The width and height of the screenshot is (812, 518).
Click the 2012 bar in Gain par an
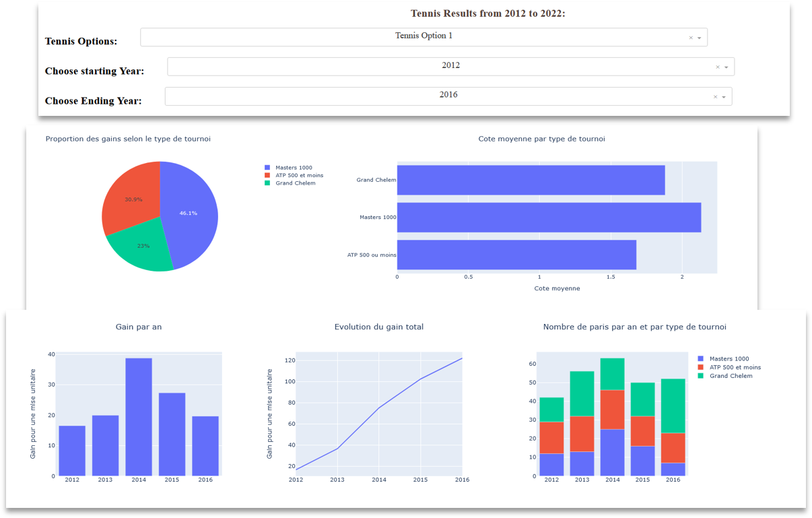click(72, 451)
